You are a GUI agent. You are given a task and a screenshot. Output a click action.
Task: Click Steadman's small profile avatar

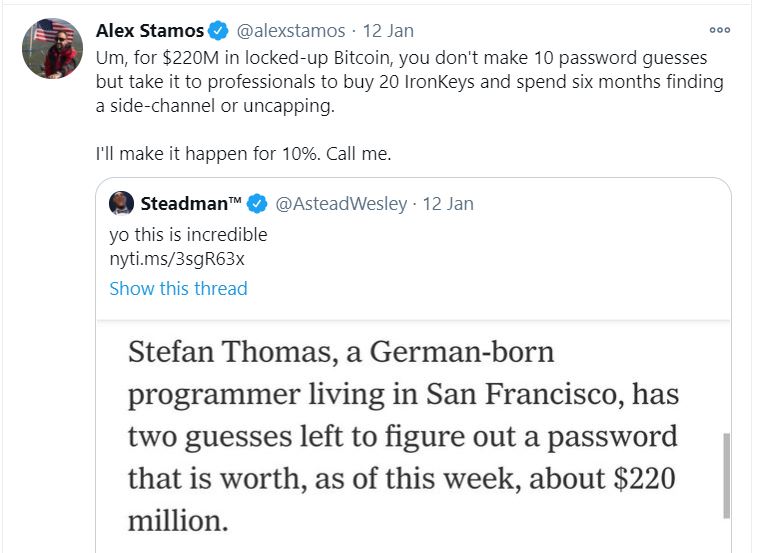point(122,203)
